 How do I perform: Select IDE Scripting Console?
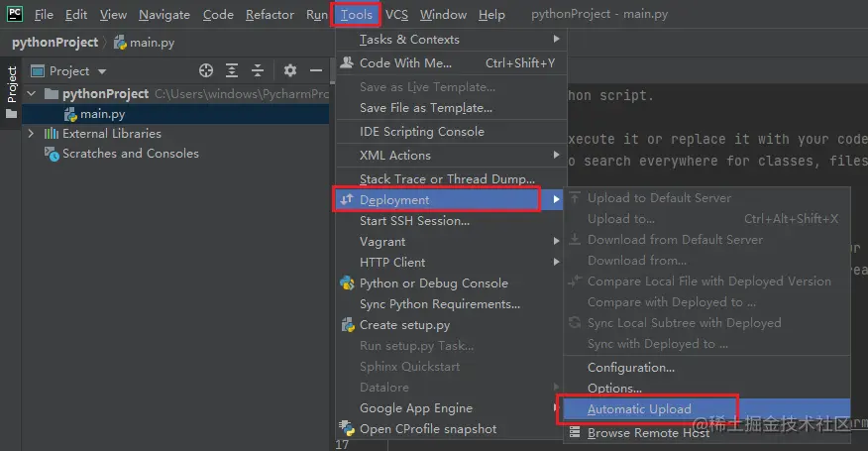(451, 131)
